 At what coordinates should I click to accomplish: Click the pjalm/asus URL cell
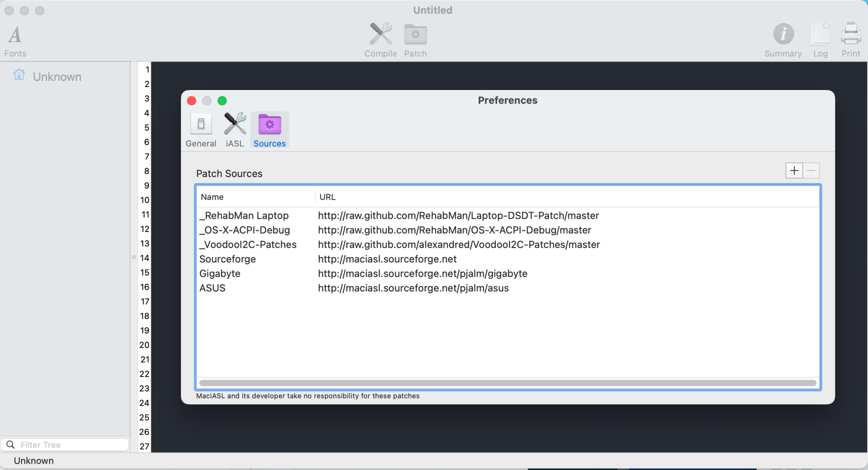coord(413,288)
